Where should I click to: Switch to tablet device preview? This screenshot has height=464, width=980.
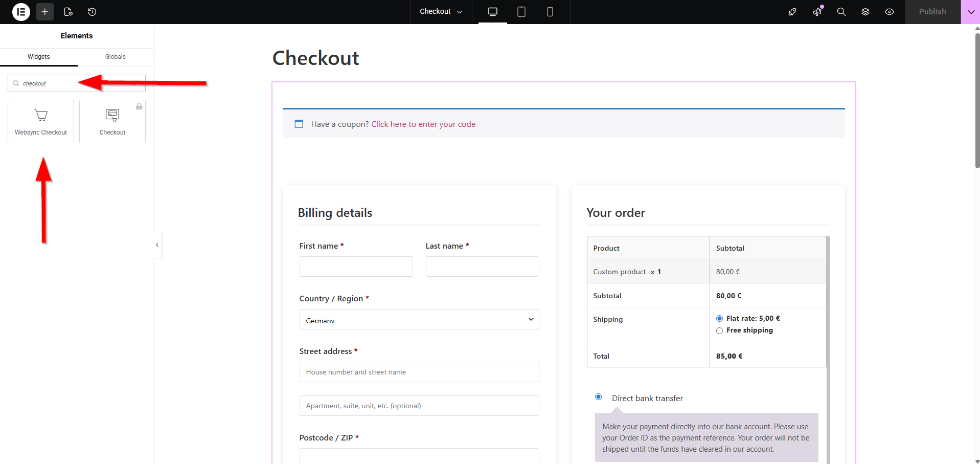(x=521, y=12)
